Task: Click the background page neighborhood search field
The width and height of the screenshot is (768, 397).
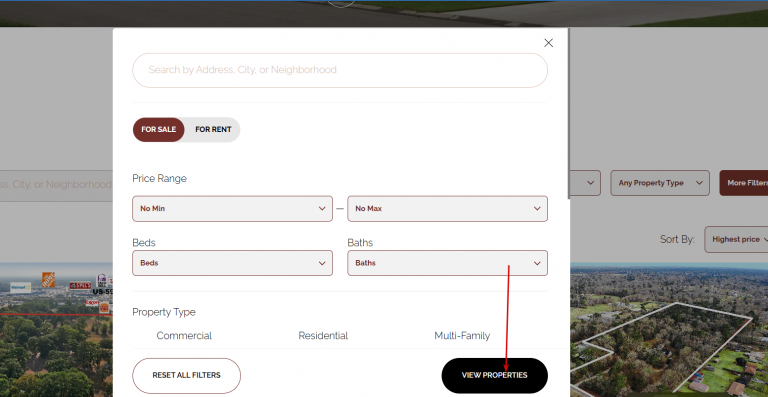Action: tap(56, 185)
